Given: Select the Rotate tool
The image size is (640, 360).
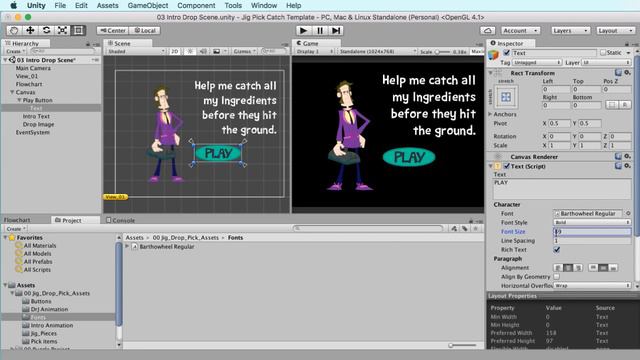Looking at the screenshot, I should [x=46, y=30].
